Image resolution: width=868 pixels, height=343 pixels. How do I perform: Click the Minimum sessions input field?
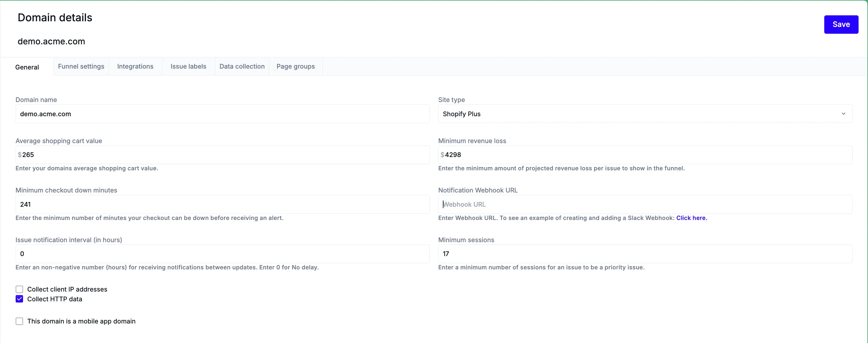[645, 254]
